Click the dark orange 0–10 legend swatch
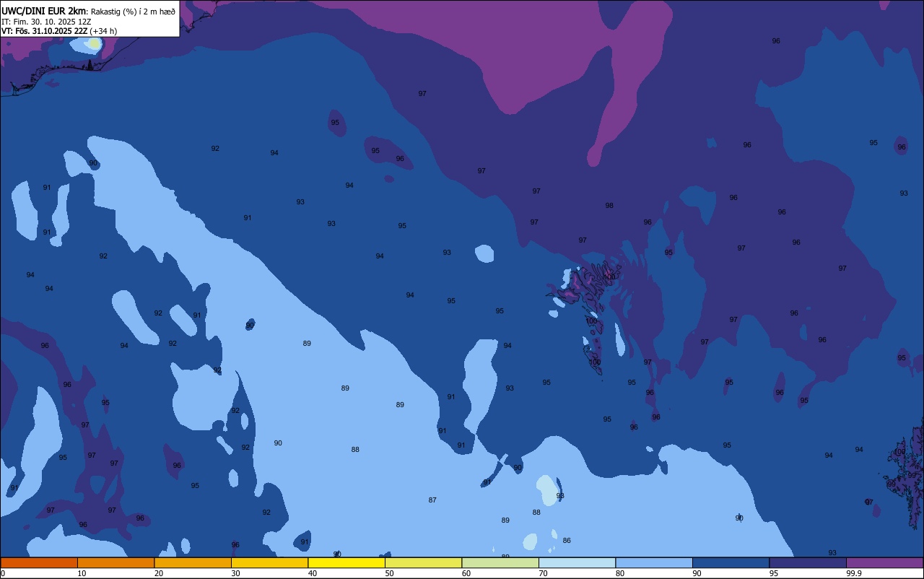The width and height of the screenshot is (924, 579). [39, 562]
